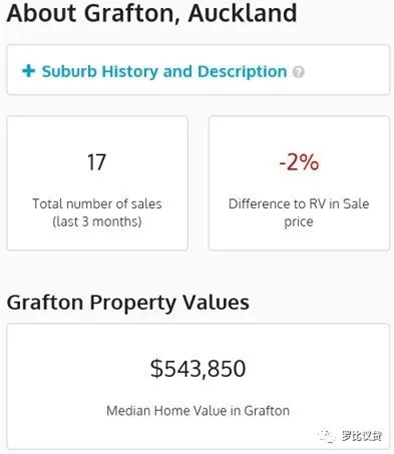The width and height of the screenshot is (394, 454).
Task: Click the red -2% value
Action: (x=299, y=162)
